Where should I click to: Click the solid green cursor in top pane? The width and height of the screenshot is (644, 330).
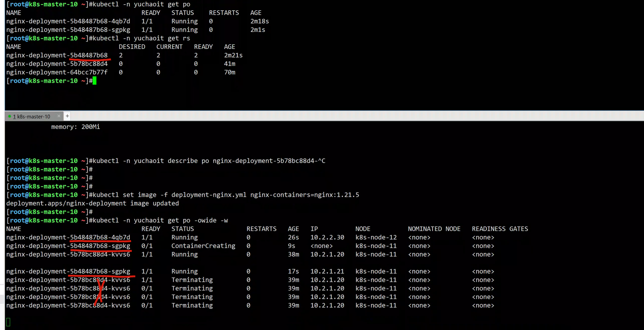tap(94, 81)
